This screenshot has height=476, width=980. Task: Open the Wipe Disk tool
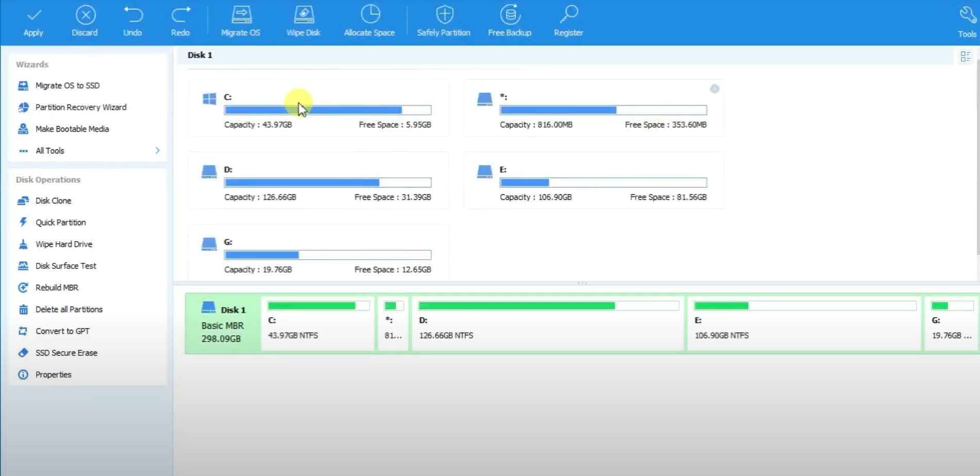(x=303, y=21)
